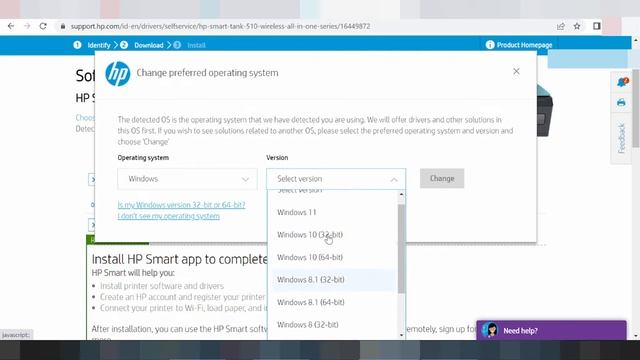The height and width of the screenshot is (360, 640).
Task: Reload the page with the refresh icon
Action: click(x=43, y=26)
